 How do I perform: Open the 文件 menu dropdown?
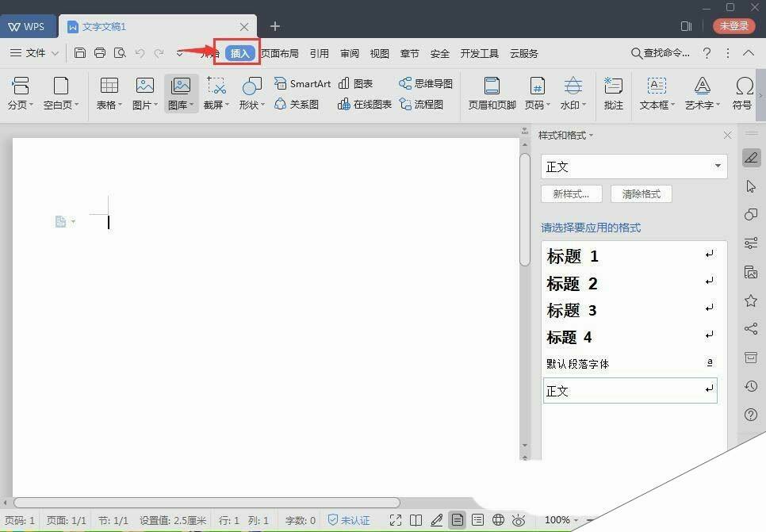click(35, 53)
